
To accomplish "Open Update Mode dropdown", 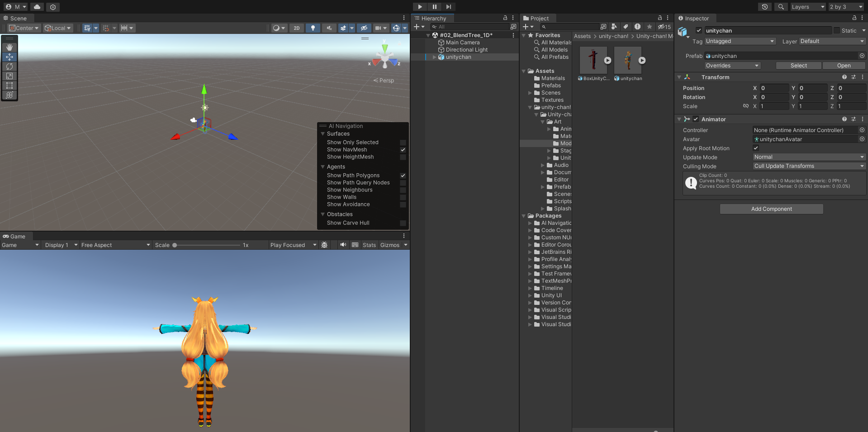I will point(809,157).
